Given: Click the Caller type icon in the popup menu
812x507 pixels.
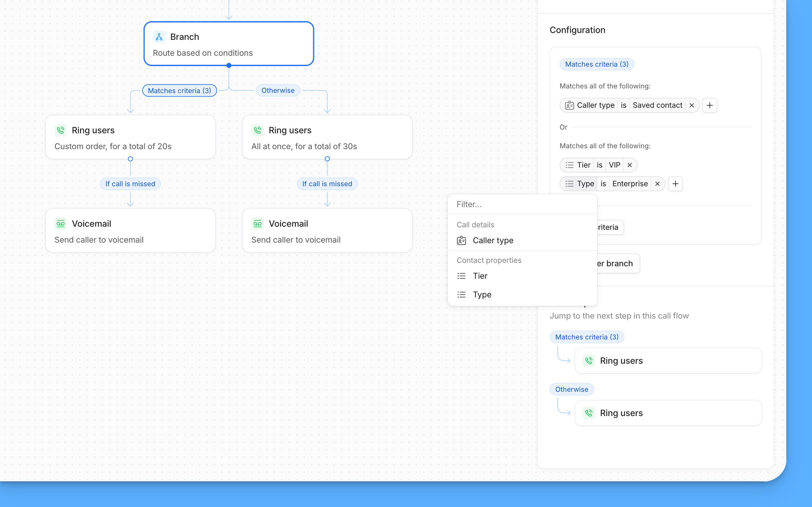Looking at the screenshot, I should tap(461, 240).
